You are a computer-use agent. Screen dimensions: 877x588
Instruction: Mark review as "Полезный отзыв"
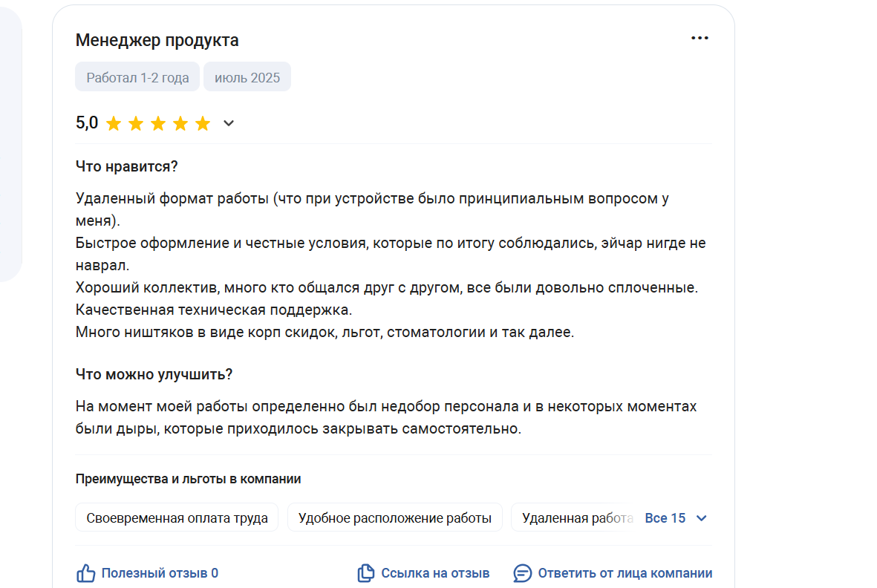click(160, 573)
